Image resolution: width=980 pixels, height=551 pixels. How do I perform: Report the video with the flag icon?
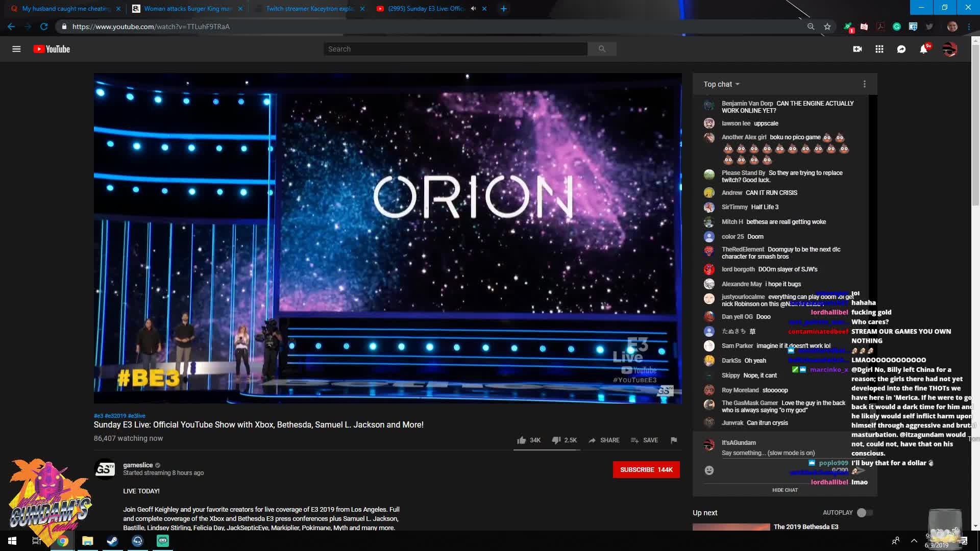point(674,440)
